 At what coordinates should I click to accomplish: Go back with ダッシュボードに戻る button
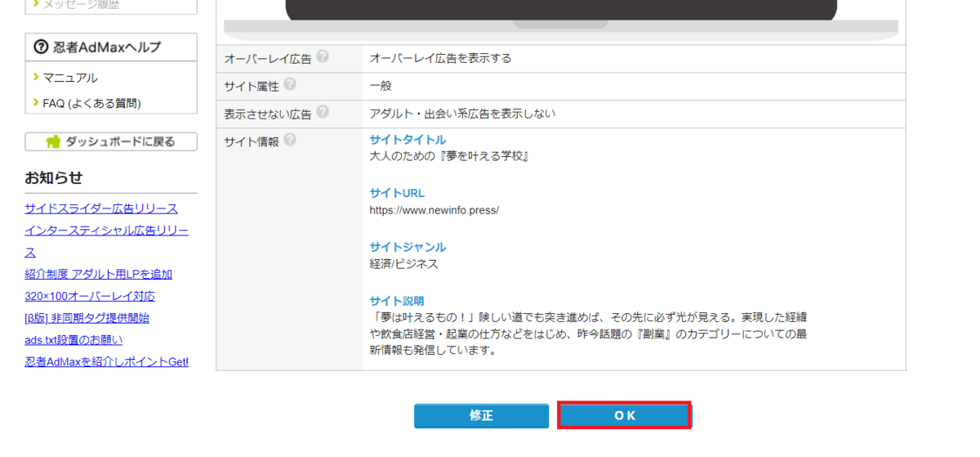click(111, 141)
